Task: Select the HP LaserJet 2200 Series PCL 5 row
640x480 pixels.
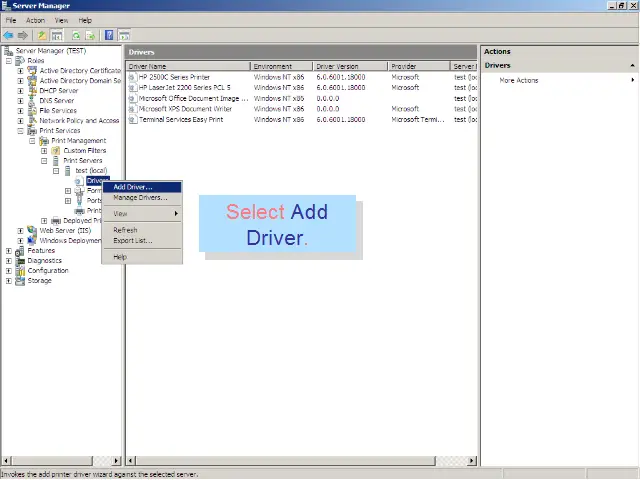Action: pyautogui.click(x=302, y=88)
